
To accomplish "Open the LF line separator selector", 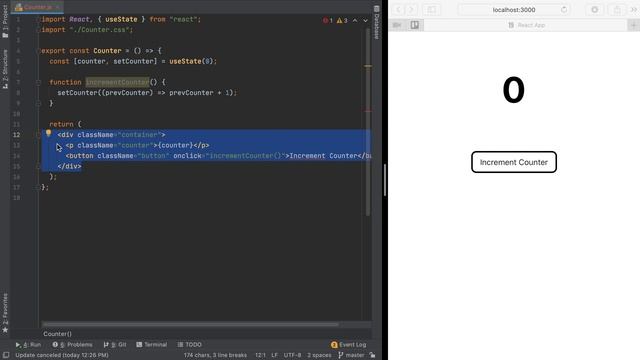I will pyautogui.click(x=274, y=355).
